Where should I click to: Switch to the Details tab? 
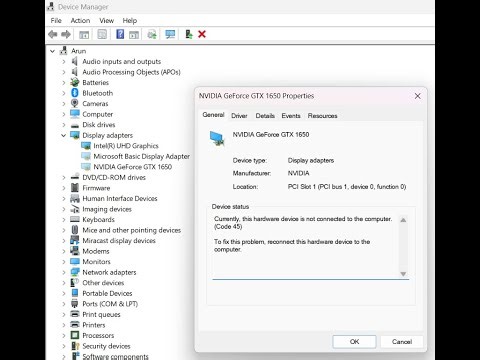click(x=265, y=116)
